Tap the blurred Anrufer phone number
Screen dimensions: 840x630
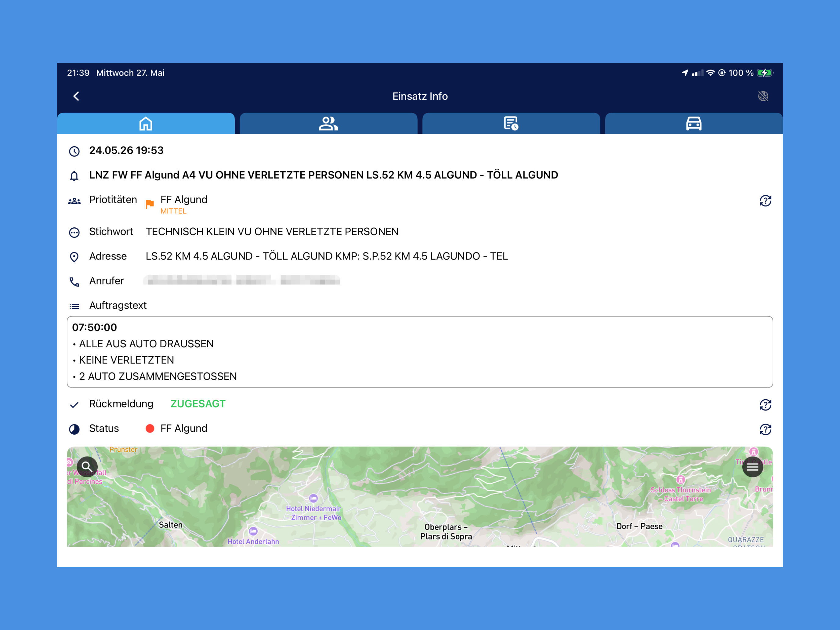coord(241,281)
